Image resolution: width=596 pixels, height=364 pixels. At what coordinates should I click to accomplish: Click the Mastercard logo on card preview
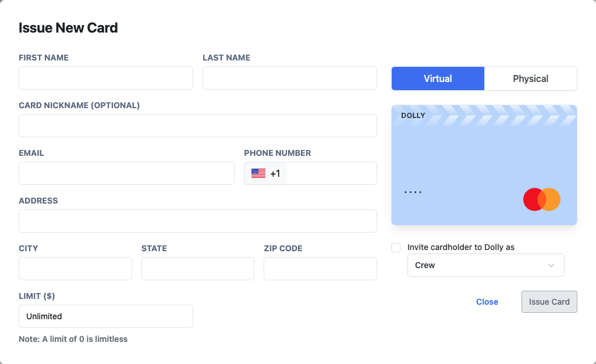[x=541, y=199]
